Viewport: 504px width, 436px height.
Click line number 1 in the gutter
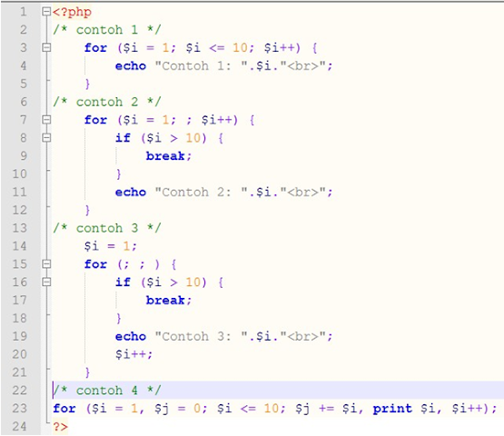pos(24,12)
